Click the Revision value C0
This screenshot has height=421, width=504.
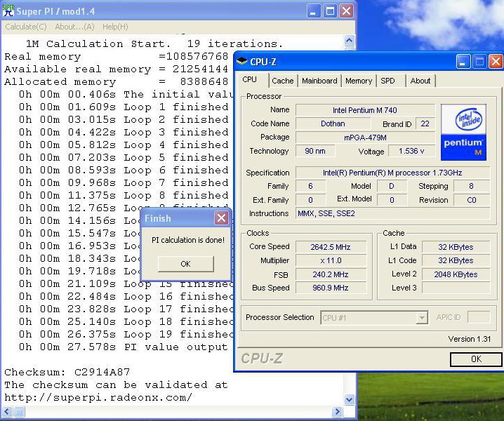(x=472, y=200)
